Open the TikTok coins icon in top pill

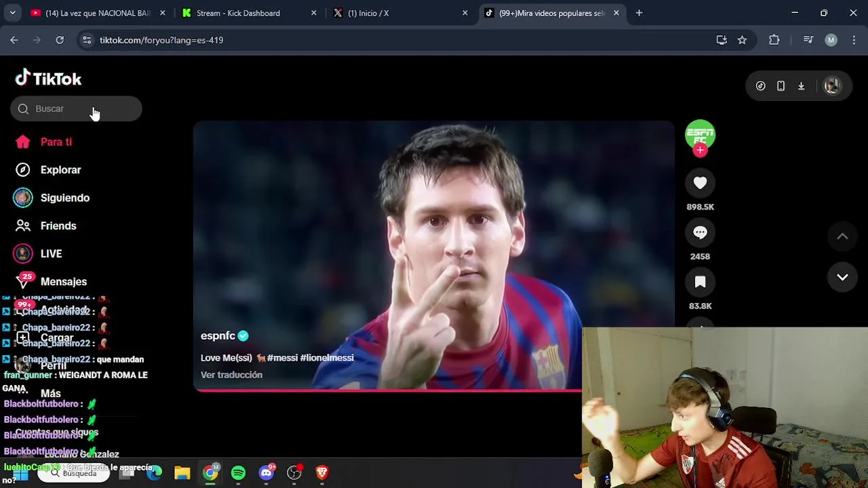pyautogui.click(x=761, y=86)
